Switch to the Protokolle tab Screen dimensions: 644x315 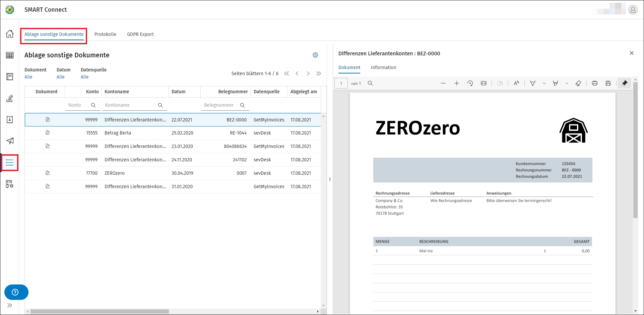pos(105,34)
